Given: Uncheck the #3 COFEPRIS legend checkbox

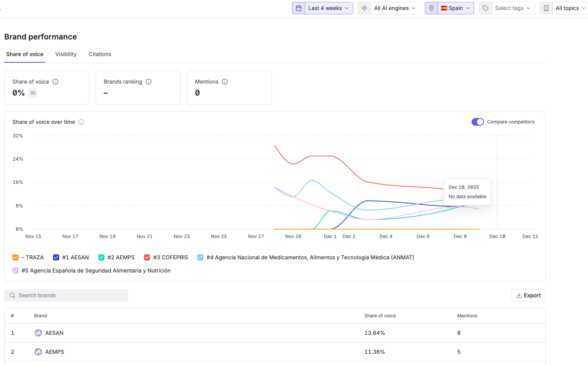Looking at the screenshot, I should [x=147, y=257].
